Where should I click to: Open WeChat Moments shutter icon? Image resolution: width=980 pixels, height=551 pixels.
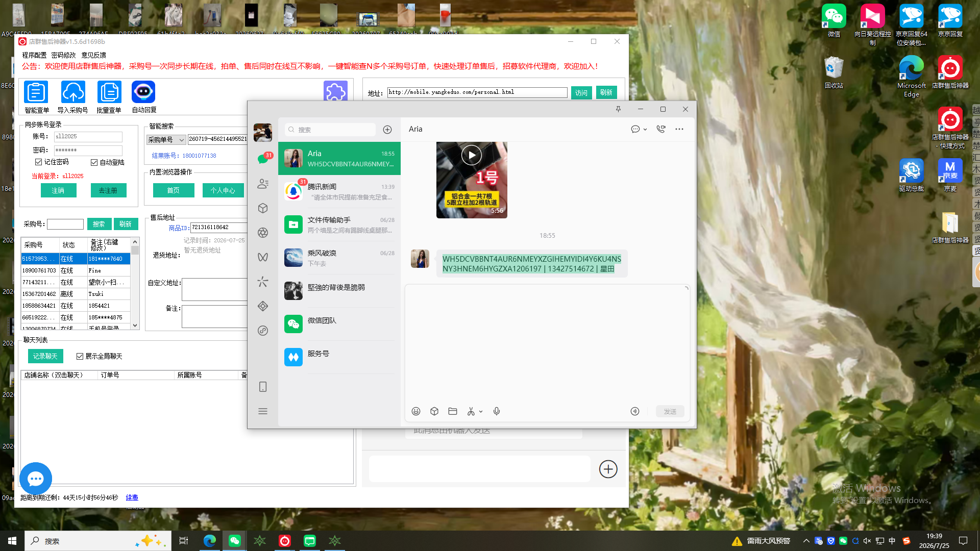(263, 233)
